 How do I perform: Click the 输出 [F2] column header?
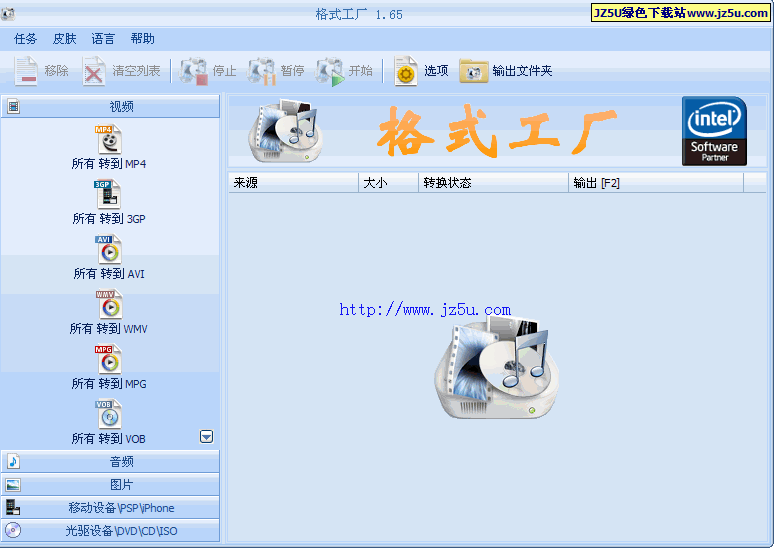click(656, 183)
